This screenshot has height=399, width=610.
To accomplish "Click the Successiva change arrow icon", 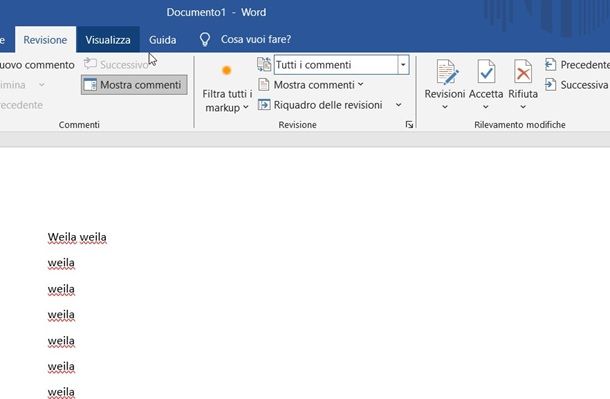I will 550,85.
